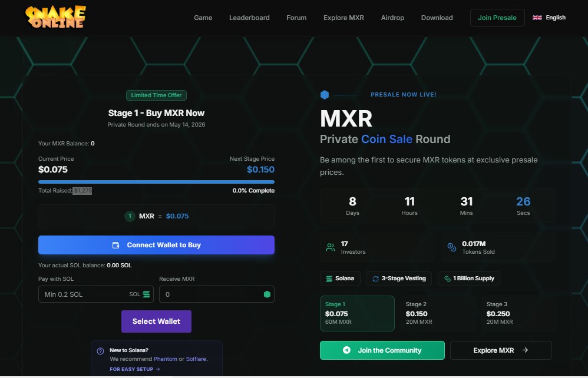Viewport: 588px width, 378px height.
Task: Click the Snake Online logo
Action: click(x=55, y=17)
